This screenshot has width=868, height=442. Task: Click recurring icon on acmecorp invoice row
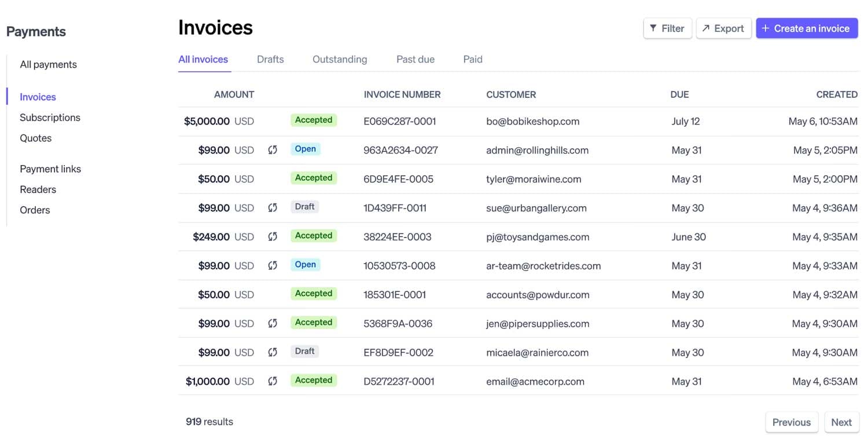tap(273, 381)
